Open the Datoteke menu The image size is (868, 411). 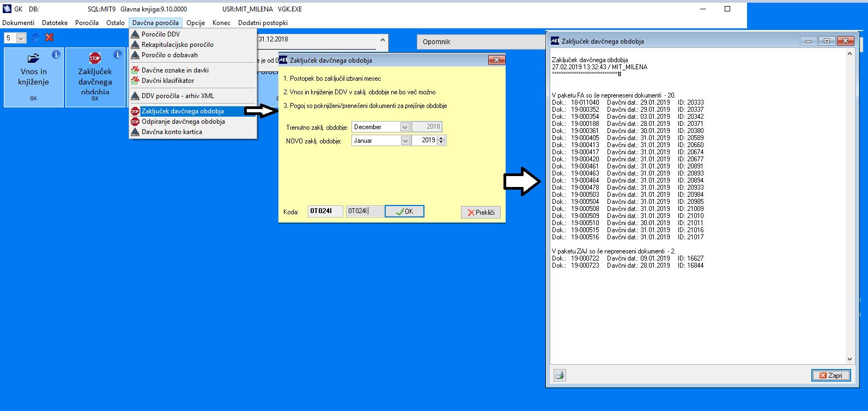[54, 23]
